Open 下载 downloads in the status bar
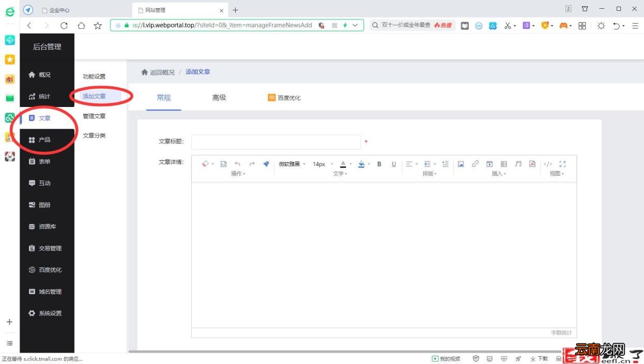 pyautogui.click(x=539, y=359)
